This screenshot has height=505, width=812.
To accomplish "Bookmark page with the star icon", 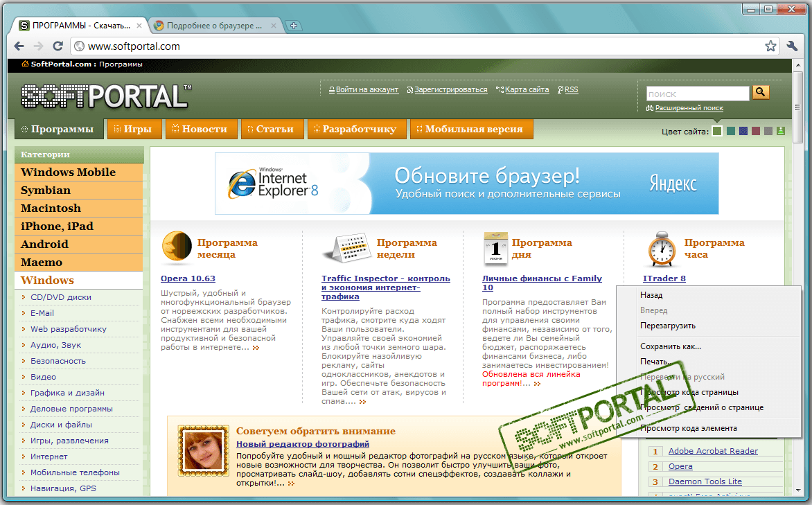I will tap(770, 46).
